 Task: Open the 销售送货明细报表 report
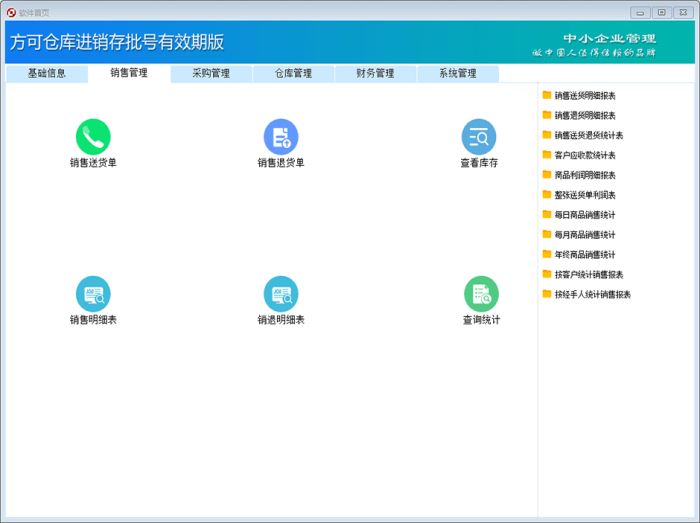[x=579, y=95]
